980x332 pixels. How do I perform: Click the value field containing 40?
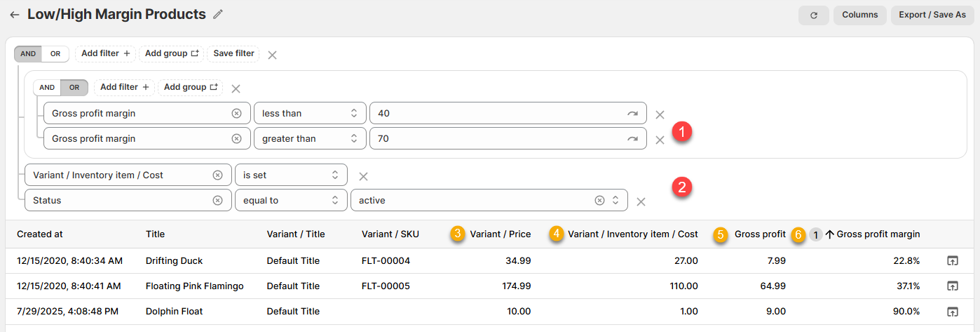(x=498, y=114)
